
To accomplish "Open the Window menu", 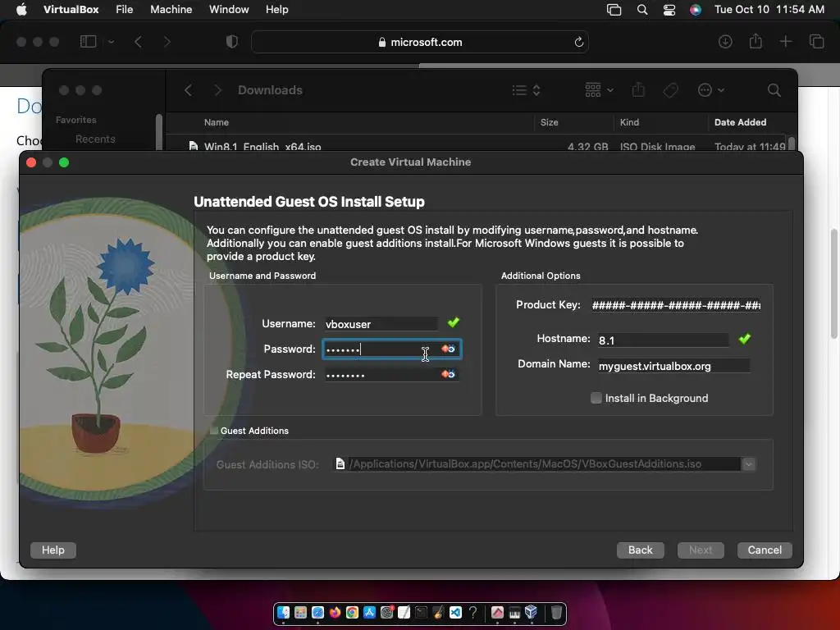I will 229,10.
